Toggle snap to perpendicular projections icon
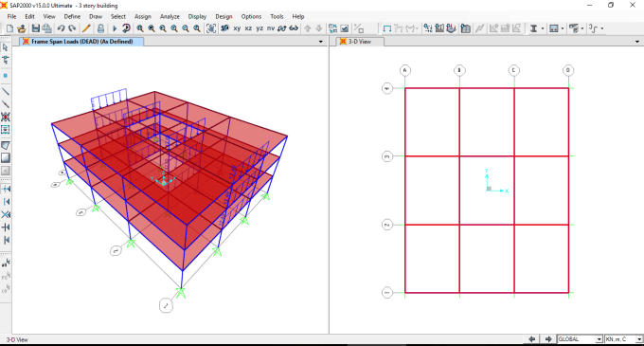The height and width of the screenshot is (346, 644). point(6,228)
